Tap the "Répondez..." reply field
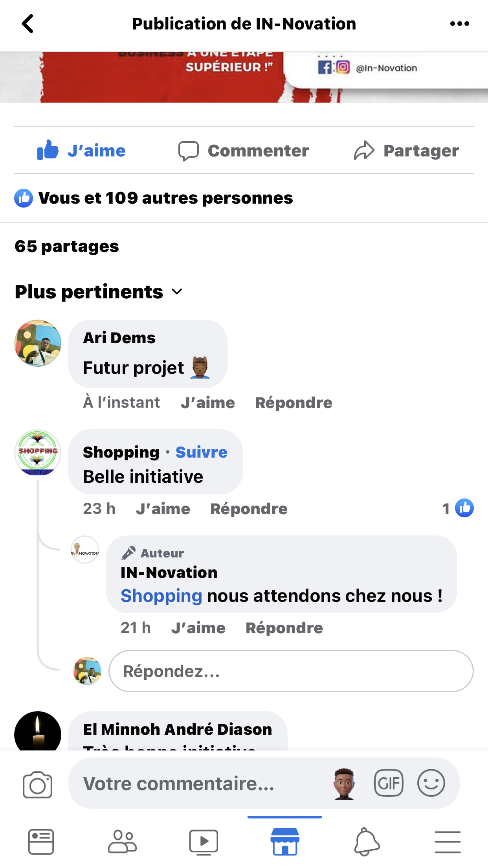The width and height of the screenshot is (488, 868). pyautogui.click(x=291, y=671)
